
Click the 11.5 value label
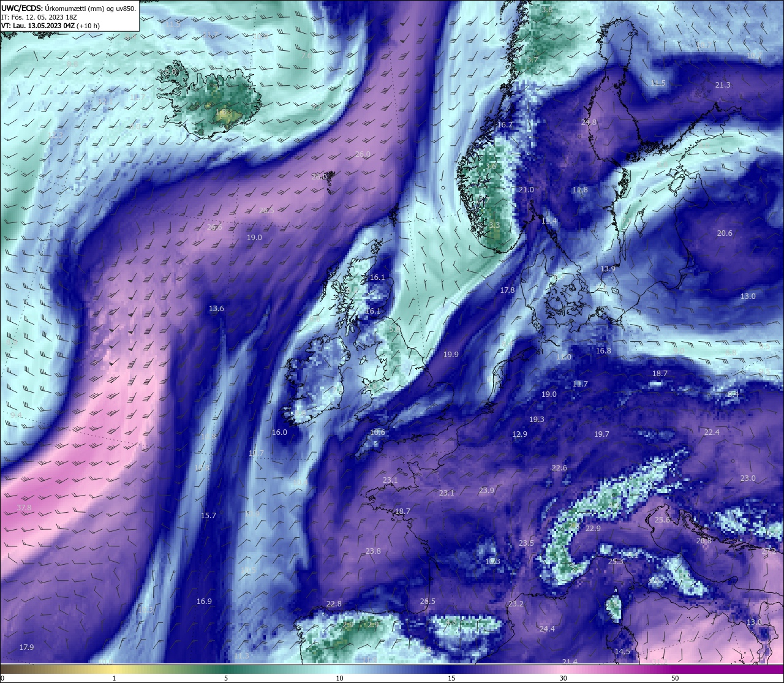click(x=658, y=83)
